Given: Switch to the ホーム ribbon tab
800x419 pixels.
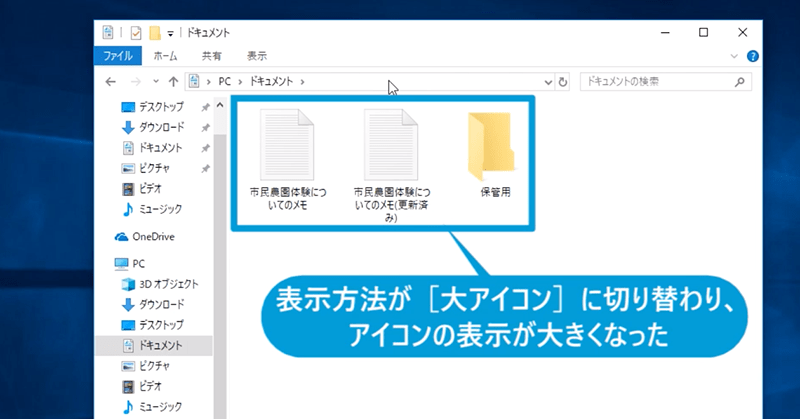Looking at the screenshot, I should click(x=165, y=56).
